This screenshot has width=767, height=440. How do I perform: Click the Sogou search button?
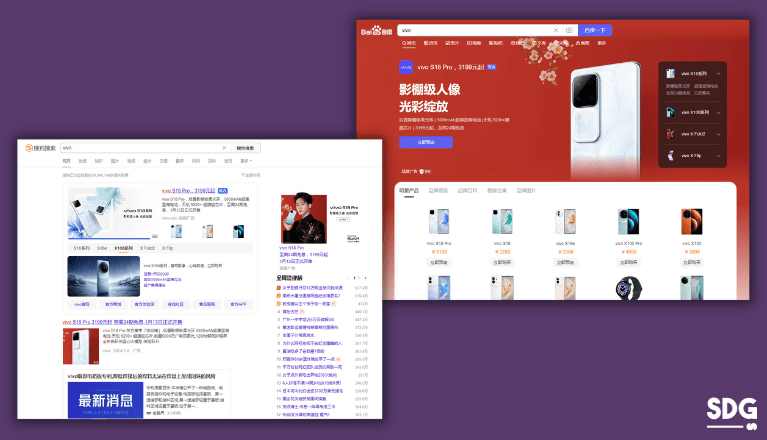(x=245, y=148)
